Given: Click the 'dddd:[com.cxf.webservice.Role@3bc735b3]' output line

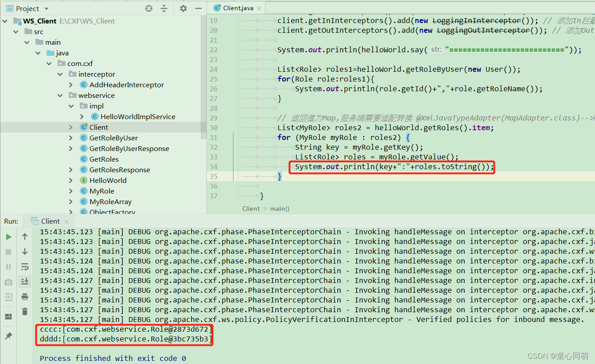Looking at the screenshot, I should (126, 339).
